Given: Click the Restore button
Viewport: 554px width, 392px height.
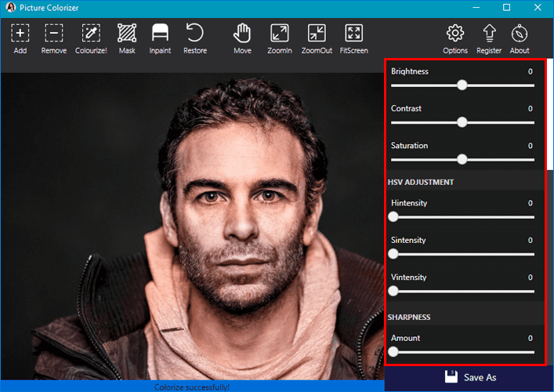Looking at the screenshot, I should [x=195, y=38].
